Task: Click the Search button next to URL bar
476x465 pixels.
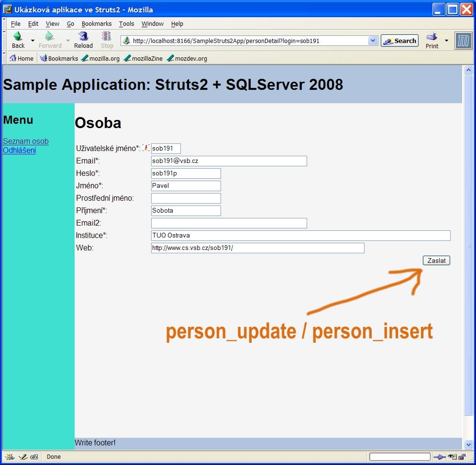Action: [x=399, y=41]
